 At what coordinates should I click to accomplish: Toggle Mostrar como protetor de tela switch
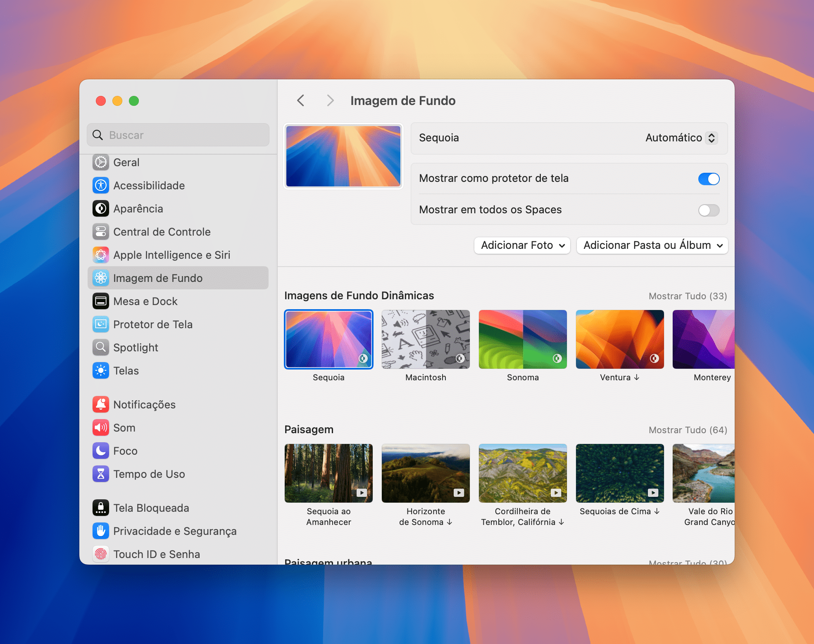point(709,179)
